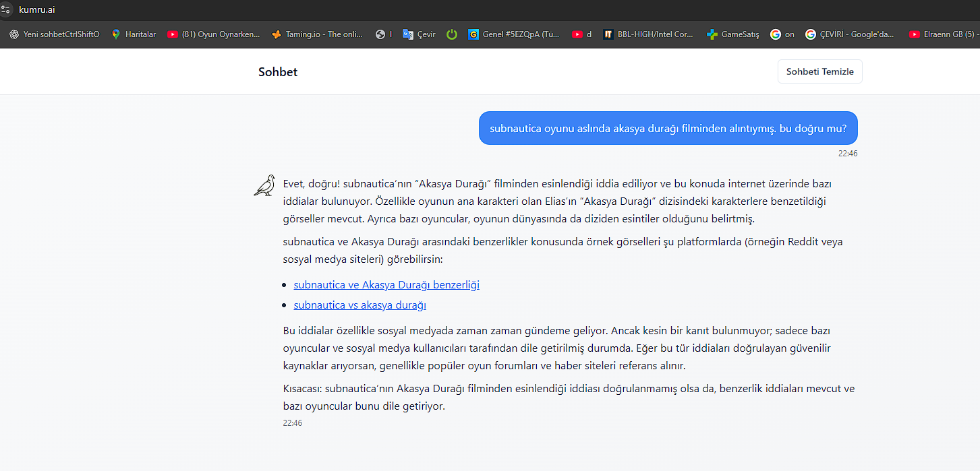Click the paragraph starting subnautica ve Akasya Durağı arasındaki

click(x=563, y=251)
